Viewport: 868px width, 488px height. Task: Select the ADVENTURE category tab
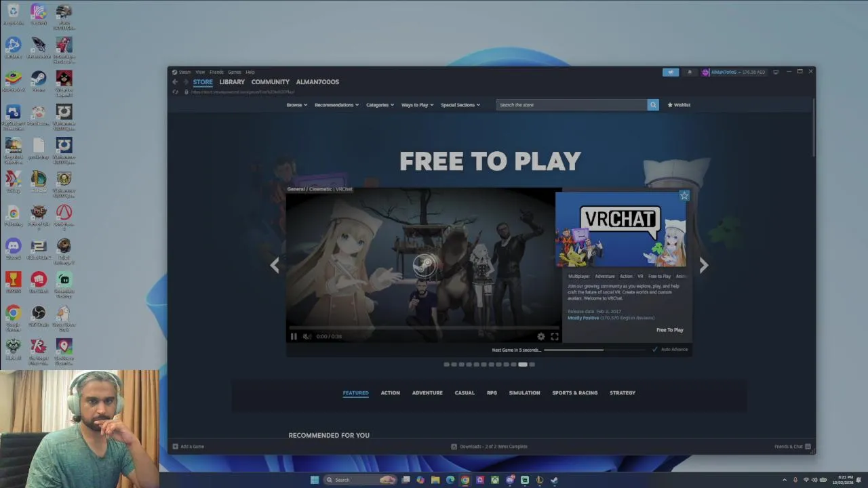427,393
